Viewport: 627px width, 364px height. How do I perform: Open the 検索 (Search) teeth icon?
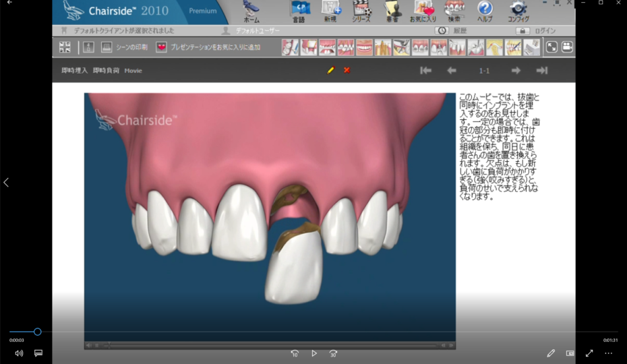(454, 11)
